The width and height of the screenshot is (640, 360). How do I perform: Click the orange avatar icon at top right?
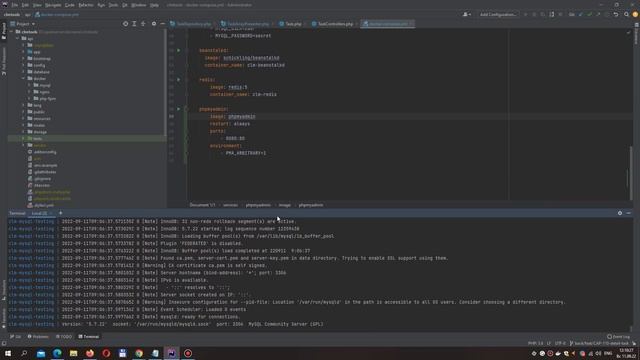coord(635,15)
